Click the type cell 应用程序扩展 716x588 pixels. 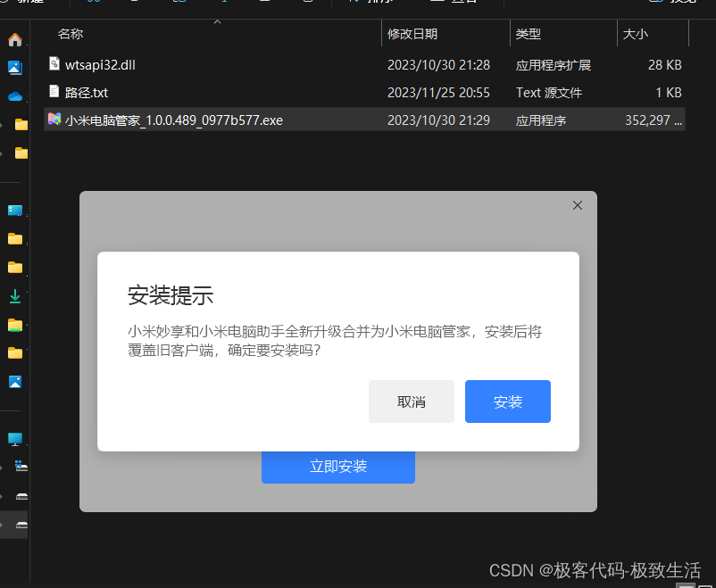(x=554, y=65)
